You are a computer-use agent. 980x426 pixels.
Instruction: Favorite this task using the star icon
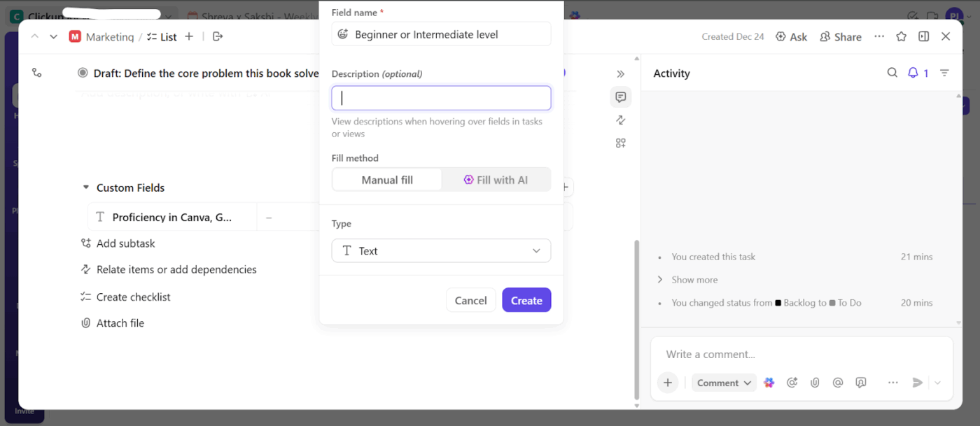point(901,36)
